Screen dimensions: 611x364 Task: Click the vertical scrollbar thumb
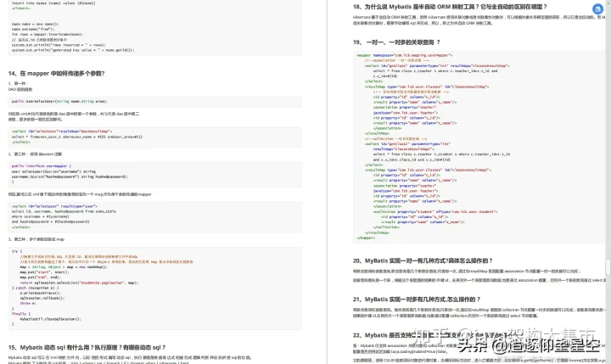608,267
